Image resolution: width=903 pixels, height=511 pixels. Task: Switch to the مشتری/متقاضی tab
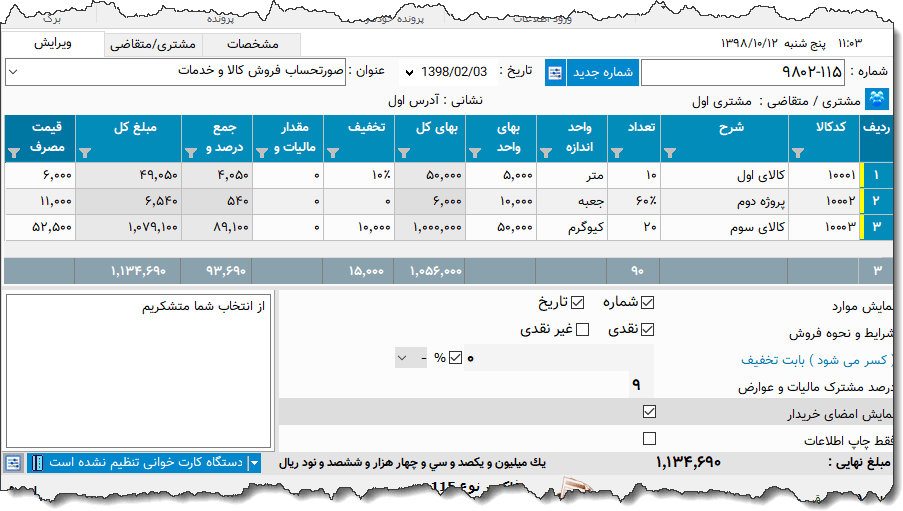click(x=152, y=45)
